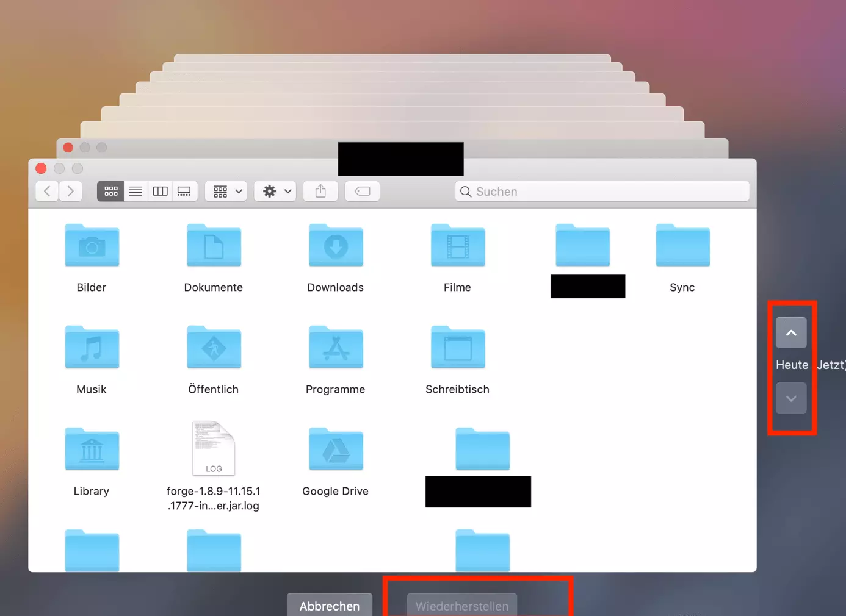Select the Bilder folder icon
Viewport: 846px width, 616px height.
click(x=92, y=245)
